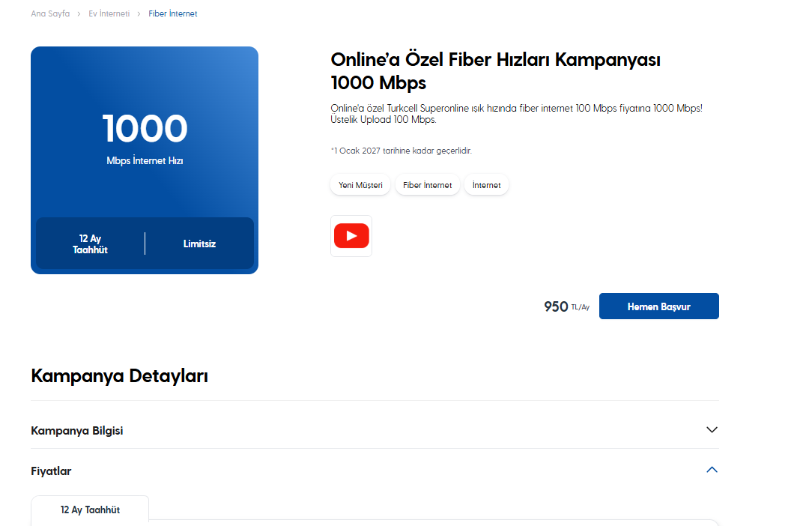Click the 12 Ay Taahhüt card label
Viewport: 812px width, 526px height.
coord(90,244)
